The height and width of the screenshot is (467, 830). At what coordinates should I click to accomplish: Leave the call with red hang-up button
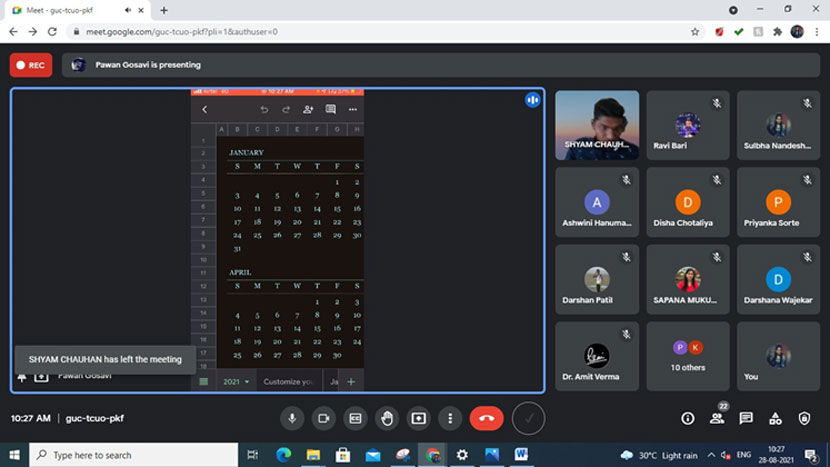coord(486,418)
